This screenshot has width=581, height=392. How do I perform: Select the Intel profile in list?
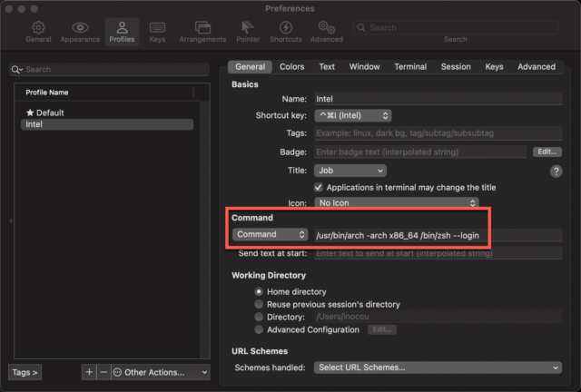pos(34,125)
